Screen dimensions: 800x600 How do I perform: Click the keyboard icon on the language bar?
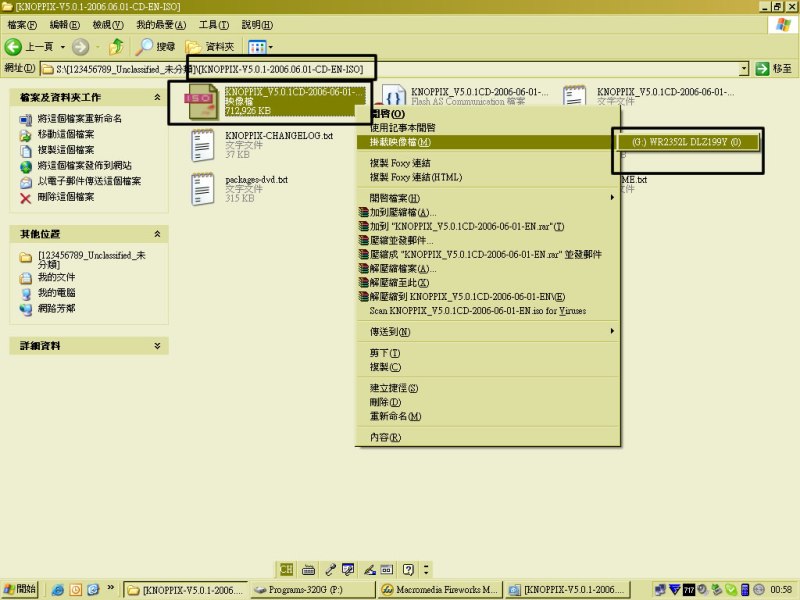point(308,569)
